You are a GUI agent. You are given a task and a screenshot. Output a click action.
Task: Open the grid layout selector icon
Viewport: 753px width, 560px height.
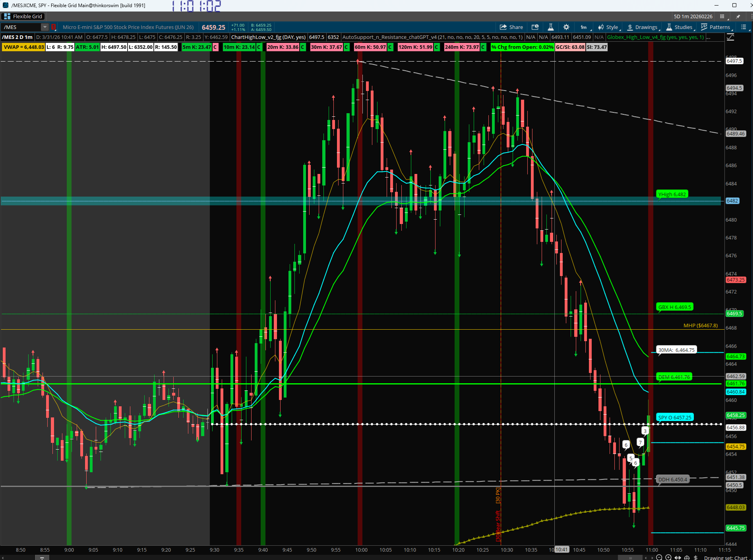click(722, 16)
